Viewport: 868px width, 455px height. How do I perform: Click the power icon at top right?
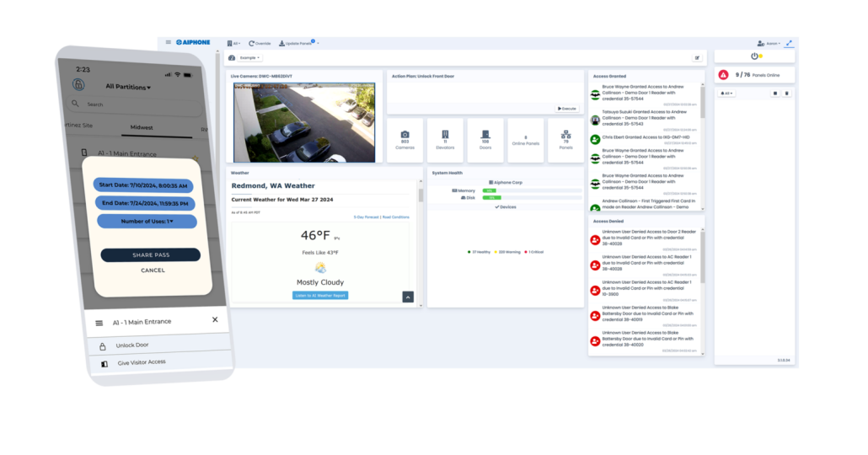click(x=754, y=56)
